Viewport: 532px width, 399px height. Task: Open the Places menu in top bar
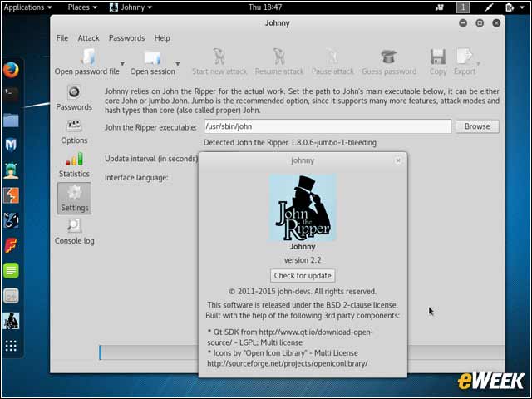(82, 7)
